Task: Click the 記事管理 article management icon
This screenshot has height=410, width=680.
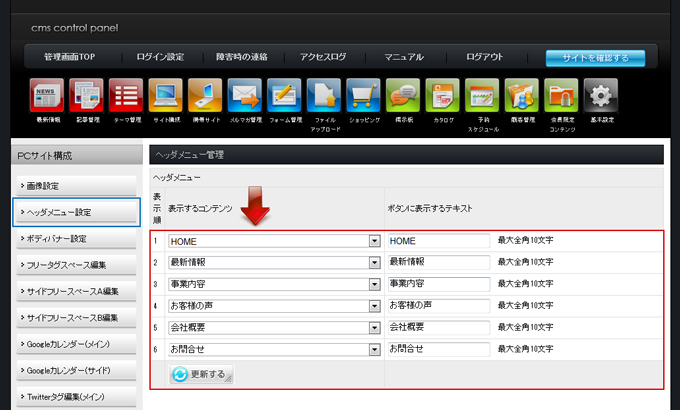Action: pyautogui.click(x=86, y=96)
